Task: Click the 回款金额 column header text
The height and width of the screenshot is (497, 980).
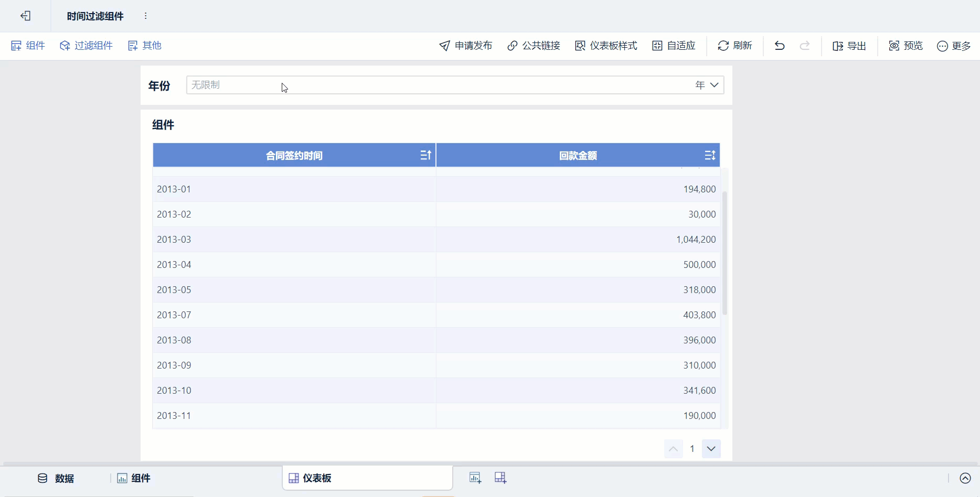Action: [578, 156]
